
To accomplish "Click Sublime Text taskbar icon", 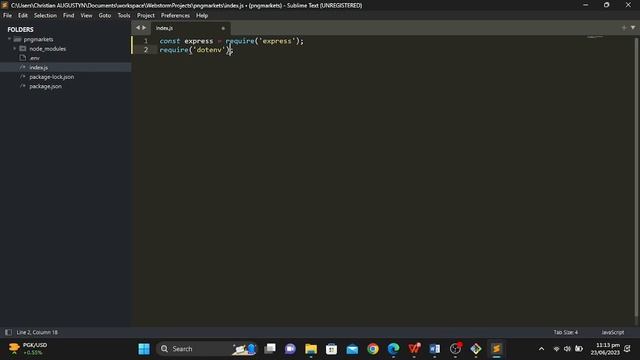I will click(x=496, y=349).
